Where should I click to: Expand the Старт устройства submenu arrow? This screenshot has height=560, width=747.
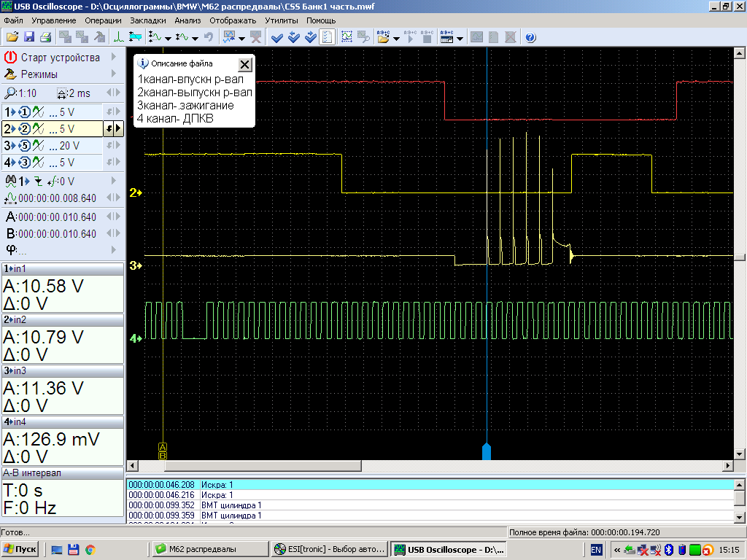tap(113, 57)
